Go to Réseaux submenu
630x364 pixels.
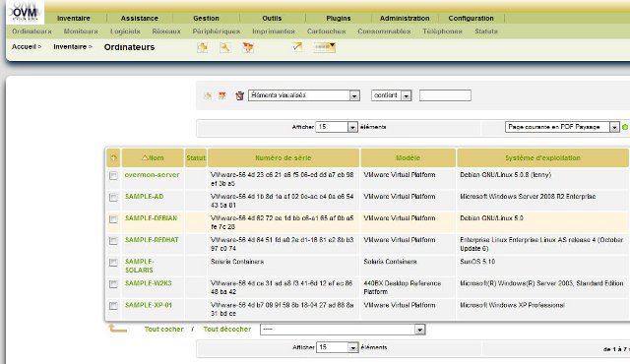point(166,31)
